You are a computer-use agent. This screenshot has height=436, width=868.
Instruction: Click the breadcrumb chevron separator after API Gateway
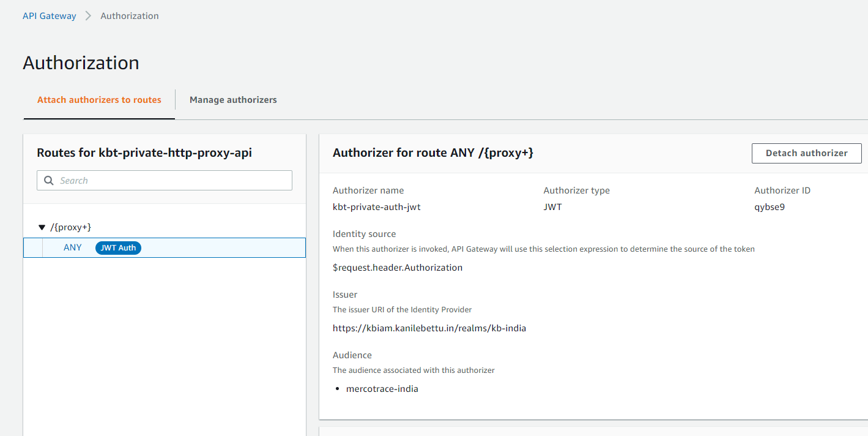pos(88,16)
